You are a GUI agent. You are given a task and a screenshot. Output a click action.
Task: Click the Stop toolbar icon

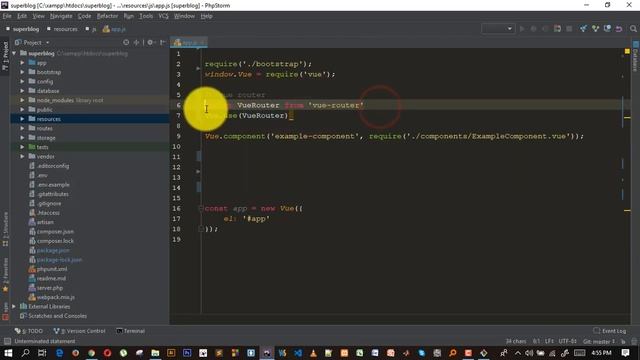coord(569,29)
